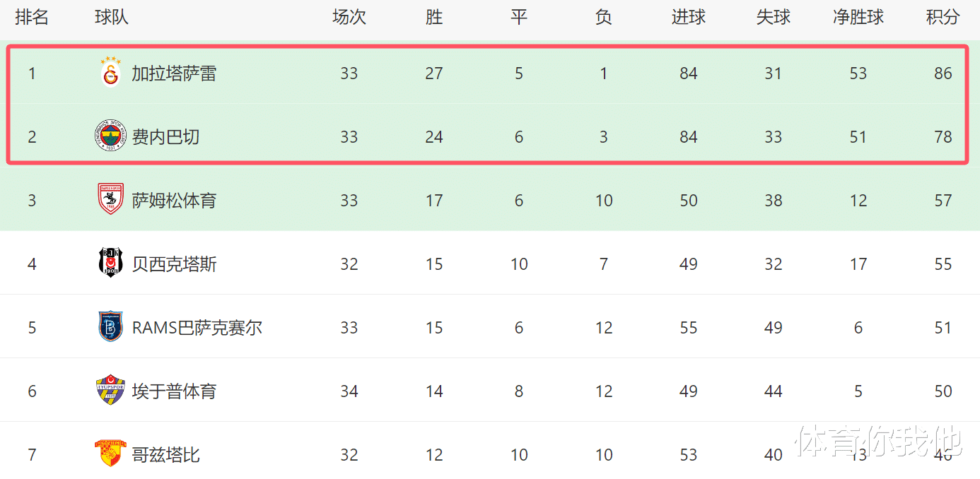Open the 费内巴切 team link

165,137
